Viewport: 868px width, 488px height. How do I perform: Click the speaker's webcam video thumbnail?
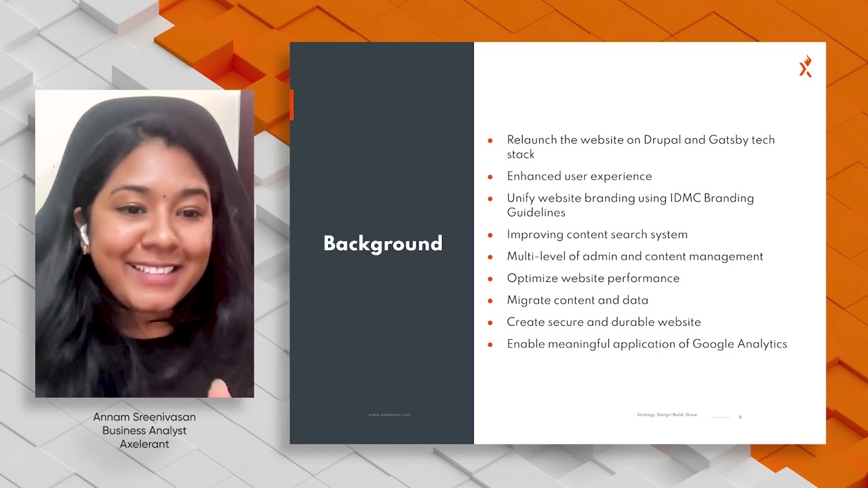click(x=144, y=244)
